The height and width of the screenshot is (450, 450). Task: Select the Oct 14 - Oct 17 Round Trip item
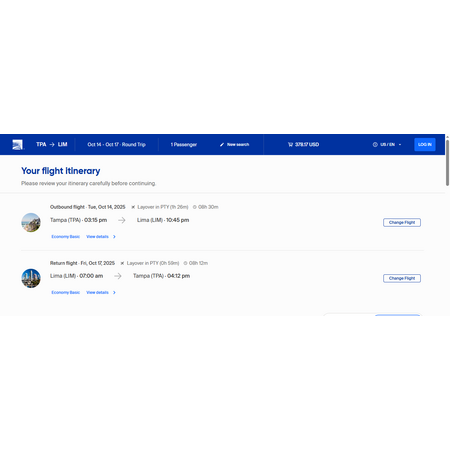[x=116, y=144]
